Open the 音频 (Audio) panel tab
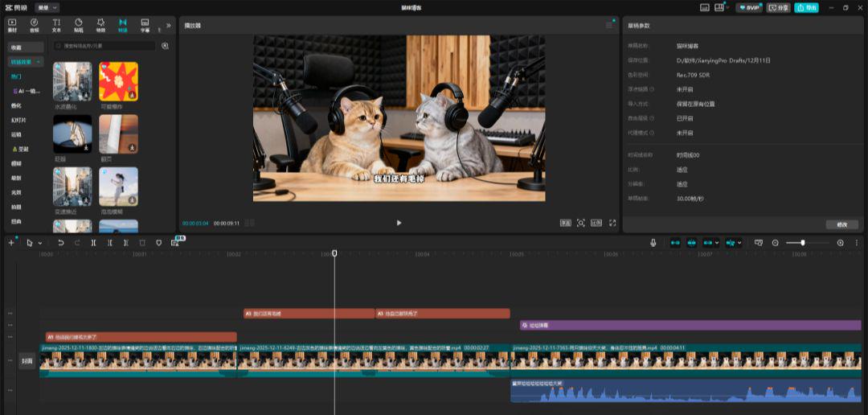868x415 pixels. click(34, 25)
